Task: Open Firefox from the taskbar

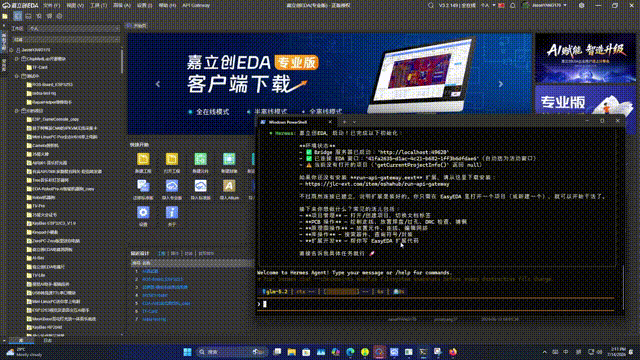Action: pos(453,352)
